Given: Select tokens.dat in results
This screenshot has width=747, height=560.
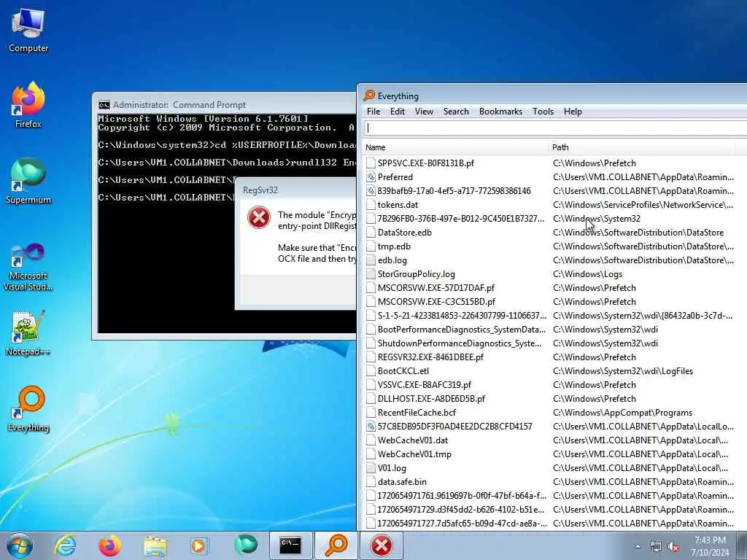Looking at the screenshot, I should tap(554, 205).
